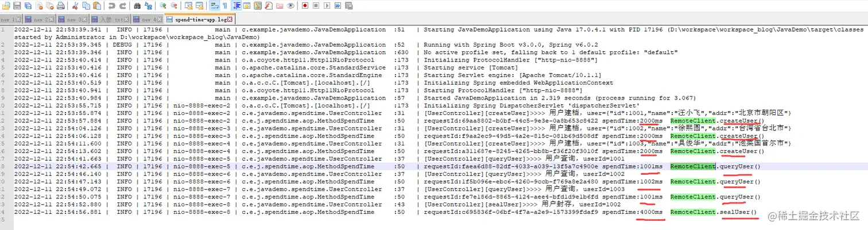This screenshot has height=230, width=868.
Task: Close the 入参.txt tab
Action: tap(126, 20)
